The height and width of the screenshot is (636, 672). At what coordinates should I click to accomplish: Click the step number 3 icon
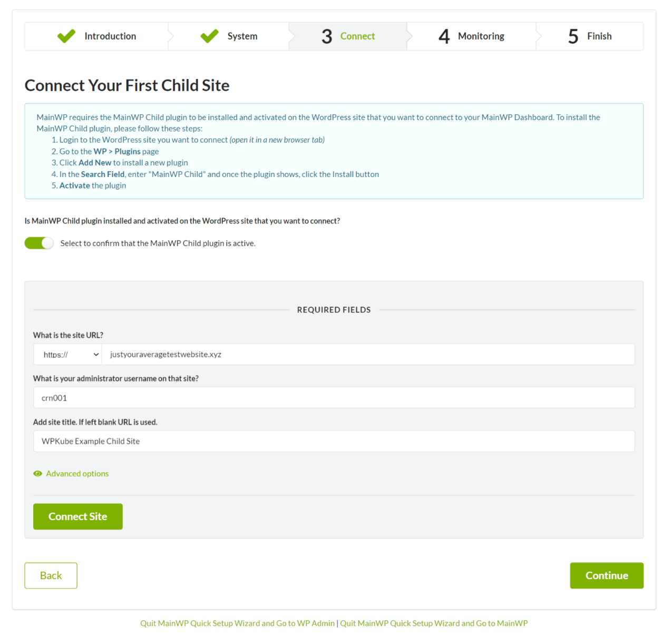tap(327, 36)
